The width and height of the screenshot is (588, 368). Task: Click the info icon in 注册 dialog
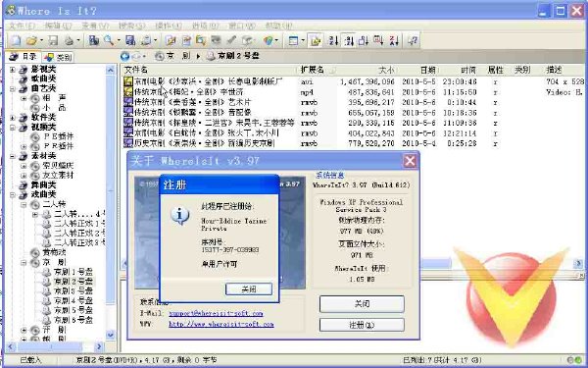tap(179, 216)
